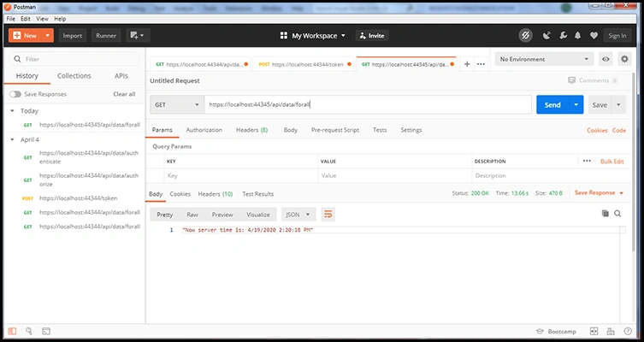Click the query param Key field

click(241, 176)
